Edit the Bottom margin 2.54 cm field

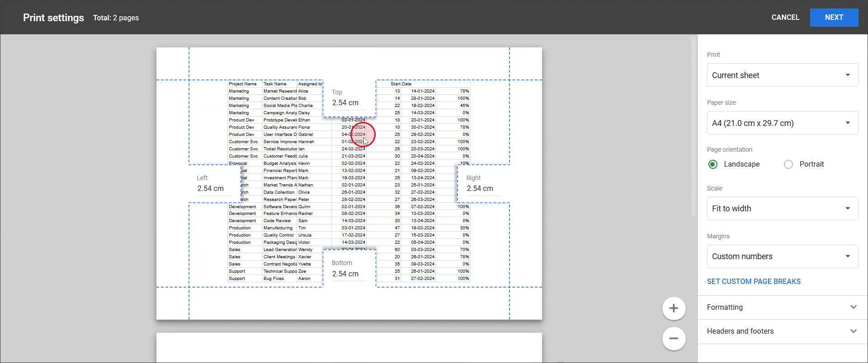click(x=349, y=274)
